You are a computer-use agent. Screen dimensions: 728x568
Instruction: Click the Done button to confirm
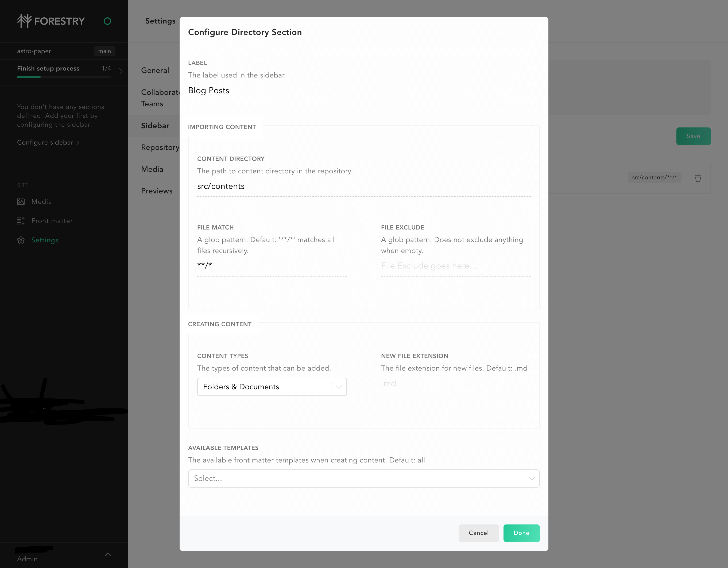[521, 532]
